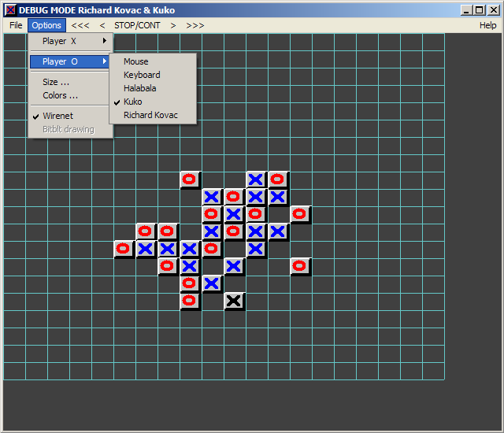Step forward one move with > button
The height and width of the screenshot is (433, 504).
pos(173,25)
